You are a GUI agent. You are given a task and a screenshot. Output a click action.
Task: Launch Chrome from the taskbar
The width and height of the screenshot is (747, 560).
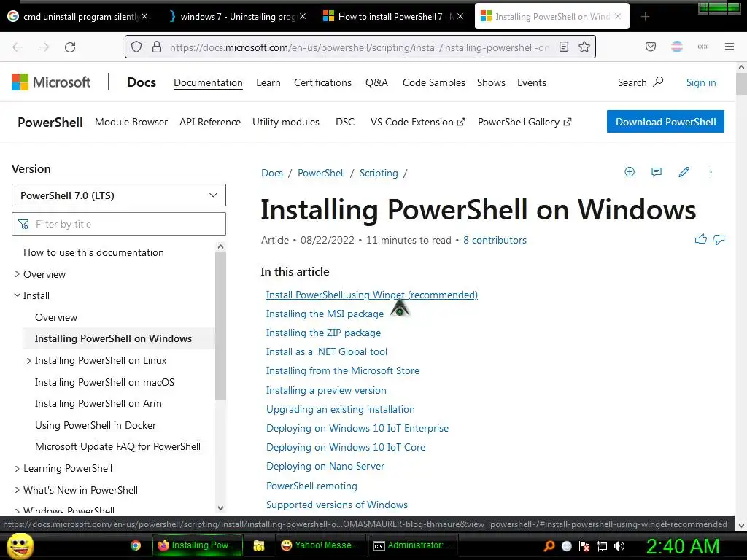pos(136,545)
